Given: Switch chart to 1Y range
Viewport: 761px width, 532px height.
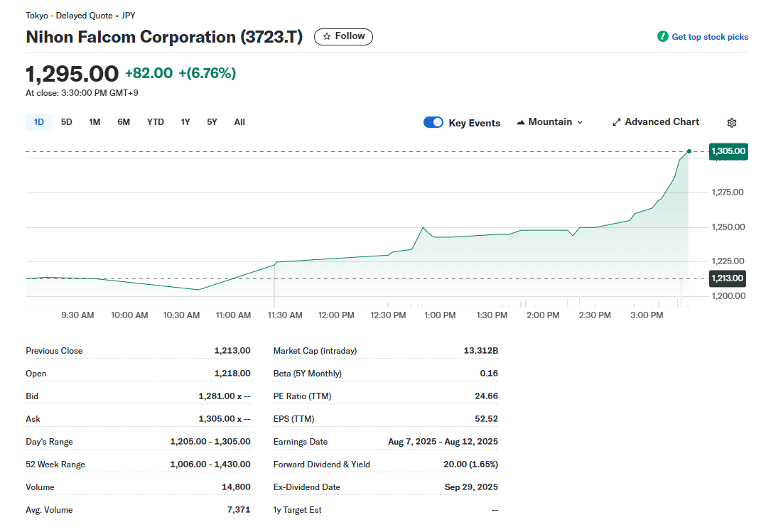Looking at the screenshot, I should (185, 122).
